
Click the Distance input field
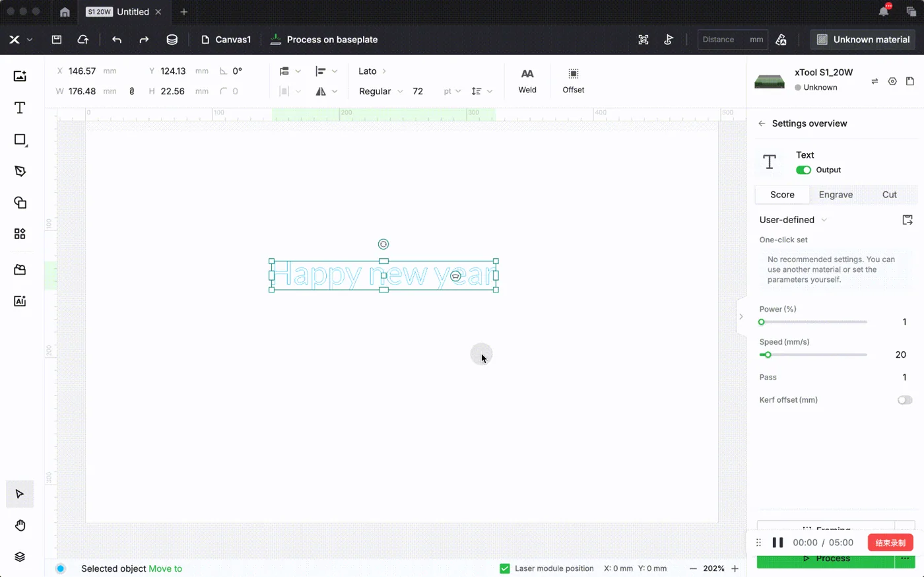pyautogui.click(x=733, y=40)
